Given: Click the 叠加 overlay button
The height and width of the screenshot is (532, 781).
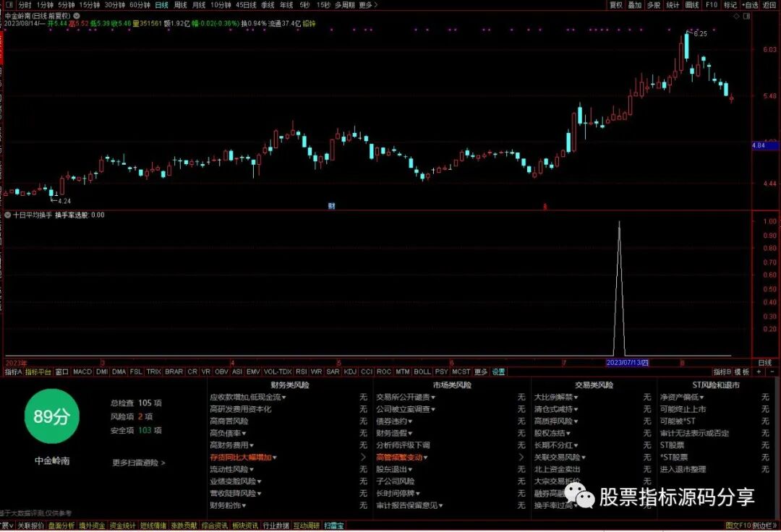Looking at the screenshot, I should (635, 5).
